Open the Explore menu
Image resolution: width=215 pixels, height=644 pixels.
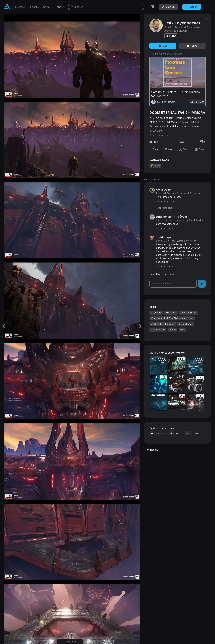[x=20, y=7]
